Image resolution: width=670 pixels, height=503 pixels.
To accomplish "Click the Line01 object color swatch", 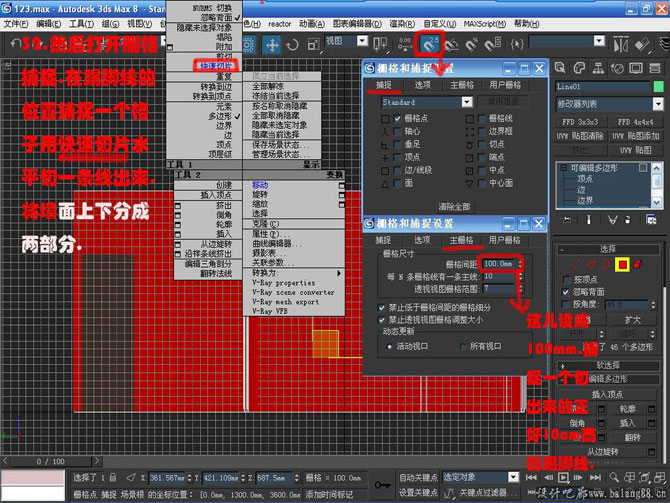I will [658, 86].
